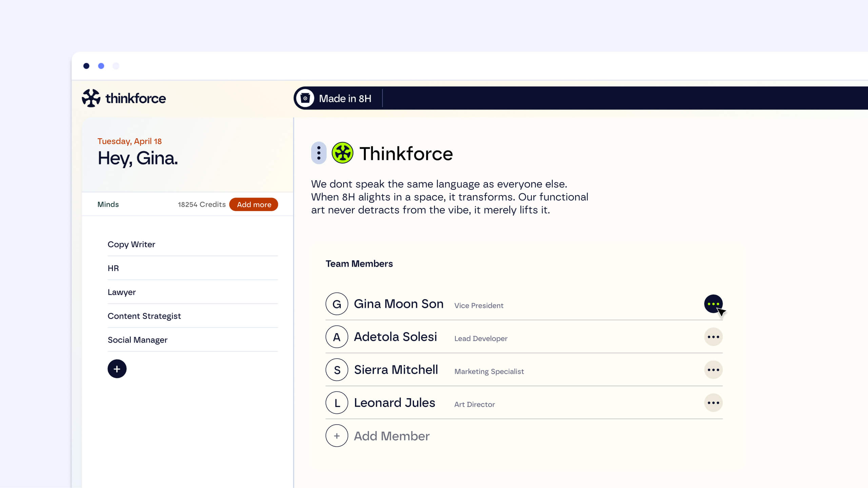Click the Adetola Solesi team member name
This screenshot has width=868, height=488.
pos(395,337)
